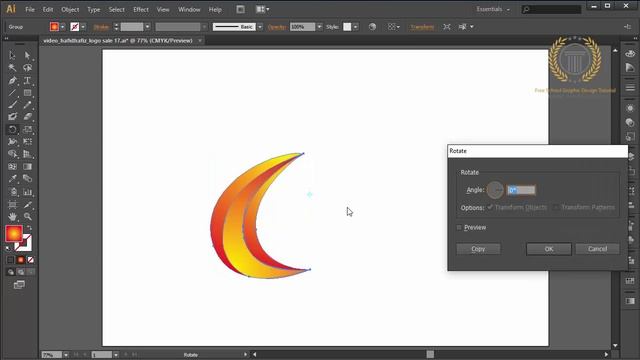The height and width of the screenshot is (360, 640).
Task: Swap fill and stroke colors
Action: click(29, 228)
